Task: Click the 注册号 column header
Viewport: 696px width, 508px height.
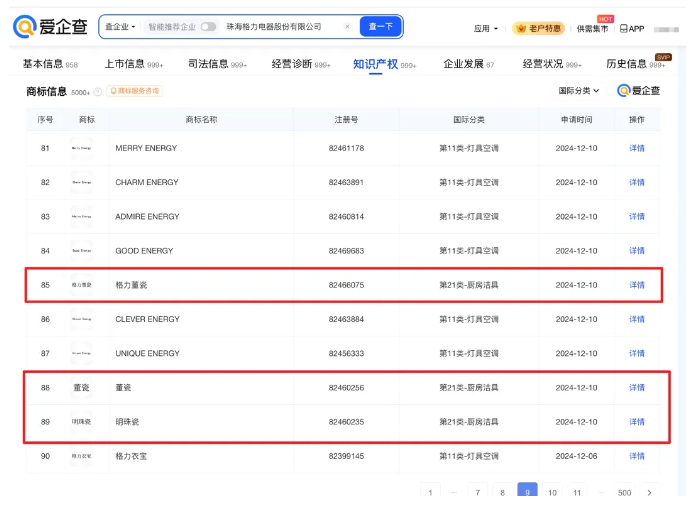Action: pos(346,119)
